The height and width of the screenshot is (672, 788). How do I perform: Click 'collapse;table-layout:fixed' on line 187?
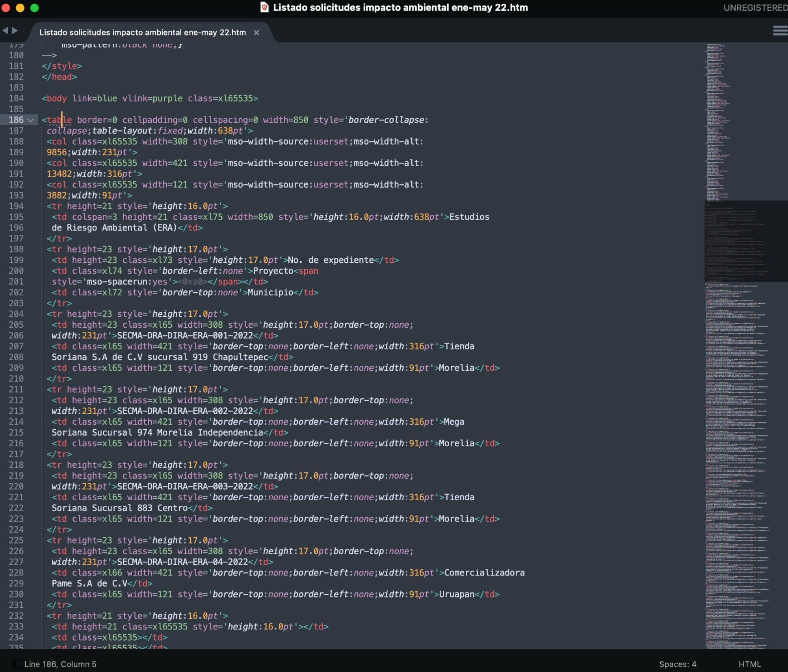click(x=115, y=131)
